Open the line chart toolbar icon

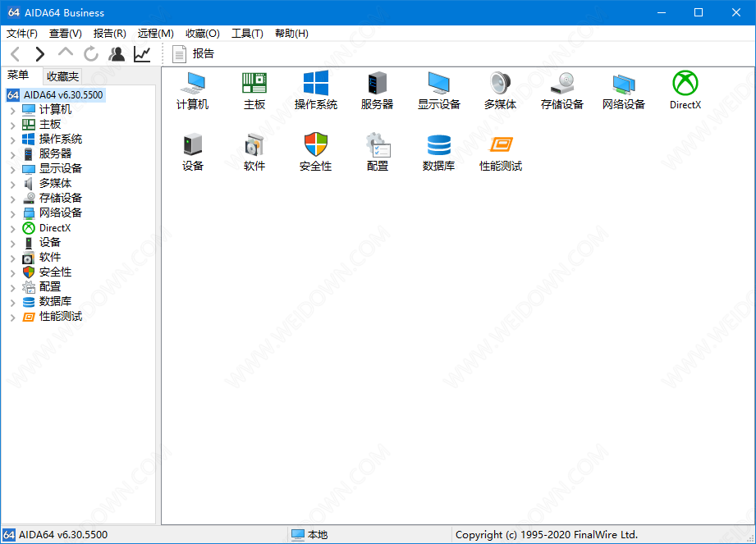(142, 54)
